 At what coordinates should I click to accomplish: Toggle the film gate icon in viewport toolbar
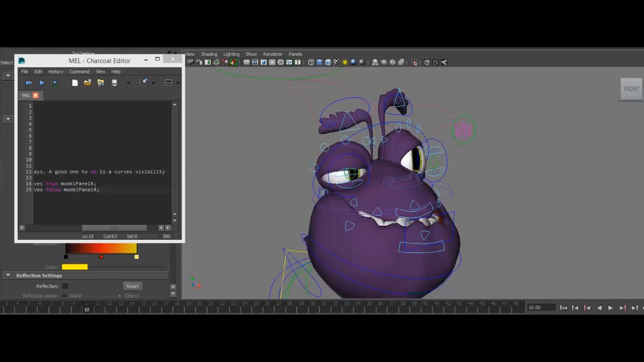click(255, 62)
